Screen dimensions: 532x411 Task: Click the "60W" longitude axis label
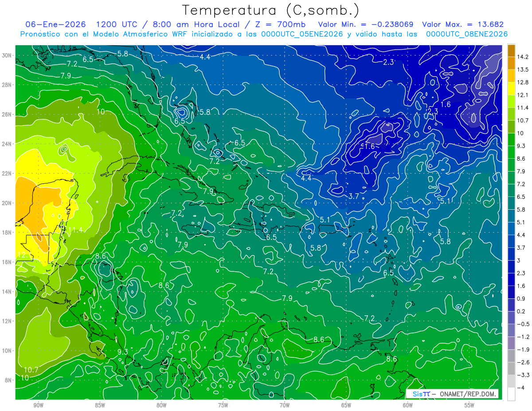pyautogui.click(x=408, y=405)
